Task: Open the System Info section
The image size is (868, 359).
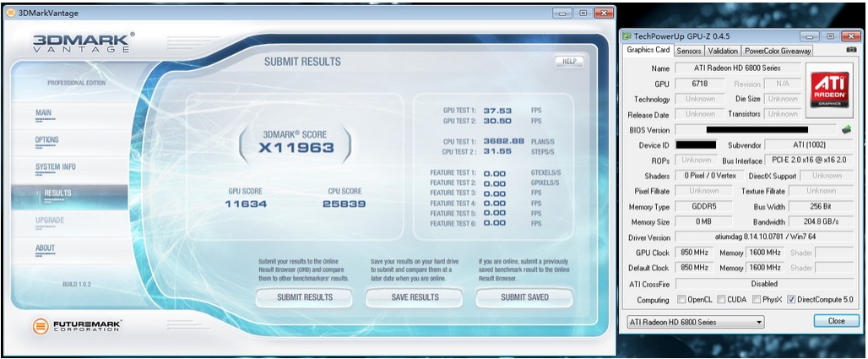Action: tap(55, 166)
